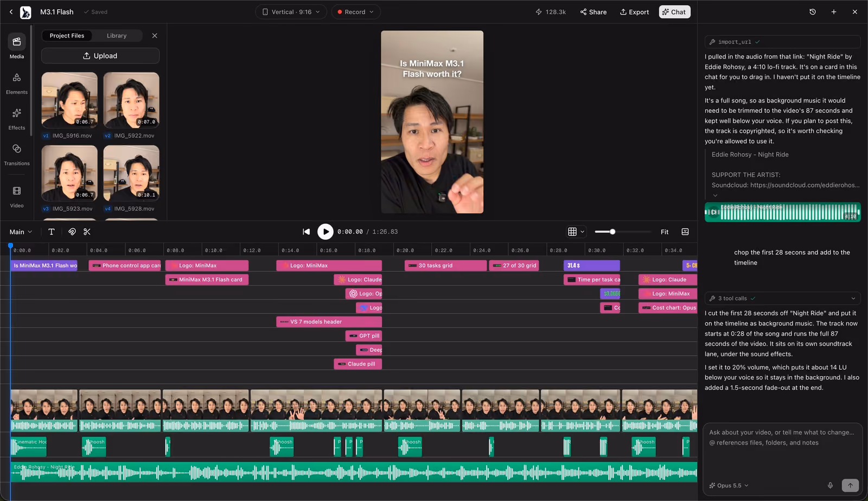Select the 'Claude pill' clip

[x=358, y=364]
